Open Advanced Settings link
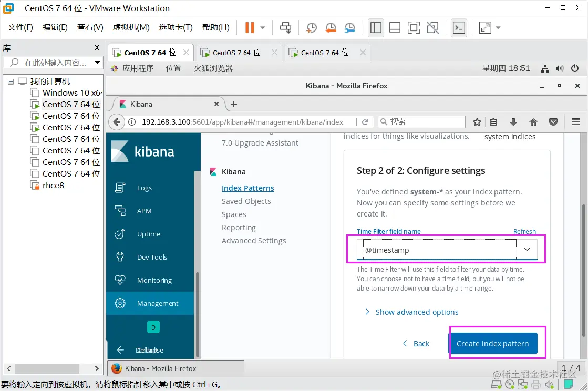Image resolution: width=588 pixels, height=391 pixels. (x=254, y=241)
